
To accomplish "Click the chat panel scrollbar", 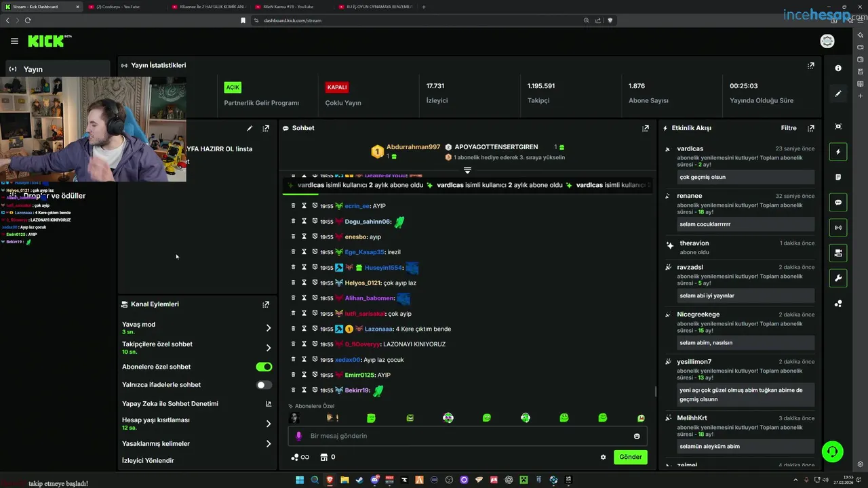I will 655,391.
